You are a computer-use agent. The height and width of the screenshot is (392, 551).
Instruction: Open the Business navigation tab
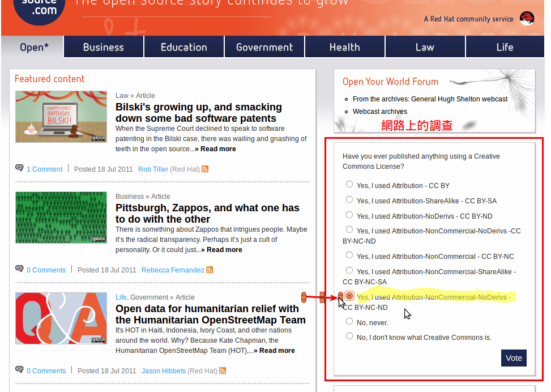(104, 47)
